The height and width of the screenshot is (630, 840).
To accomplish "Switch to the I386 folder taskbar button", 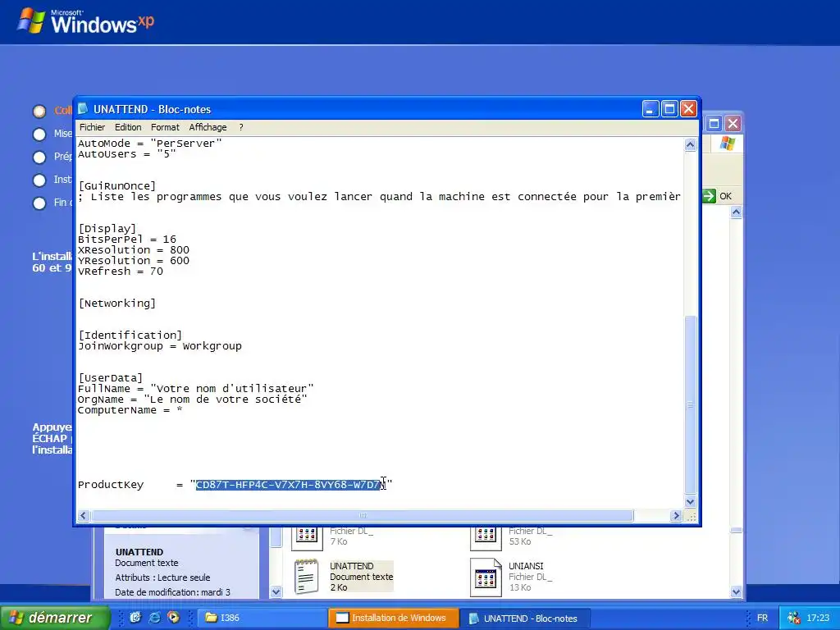I will tap(262, 619).
